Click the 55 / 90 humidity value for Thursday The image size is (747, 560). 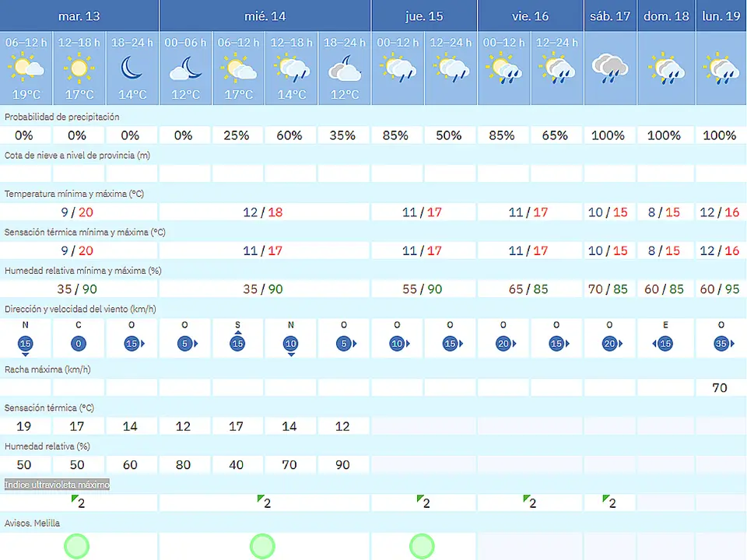(422, 289)
